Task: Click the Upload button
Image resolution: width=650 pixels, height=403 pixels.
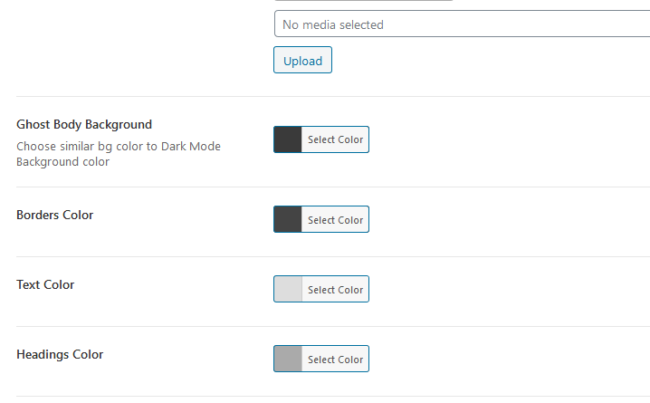Action: (x=302, y=61)
